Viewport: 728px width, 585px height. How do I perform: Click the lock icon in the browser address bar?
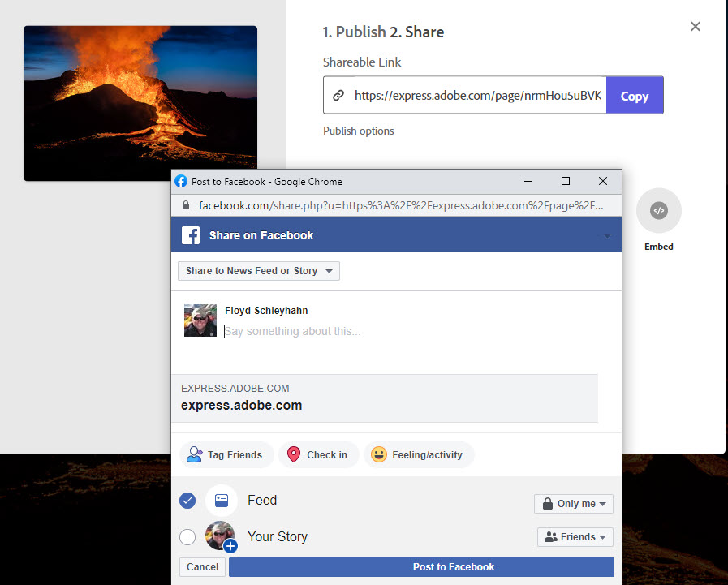pyautogui.click(x=184, y=205)
